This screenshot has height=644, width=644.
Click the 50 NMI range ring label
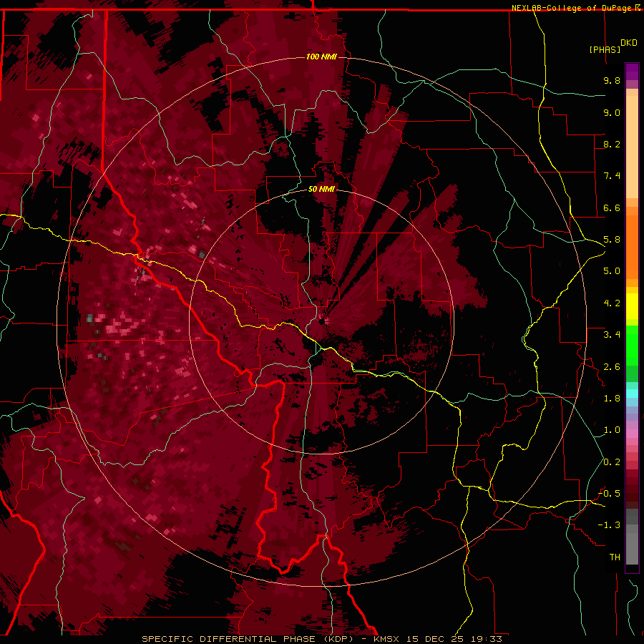pos(321,189)
